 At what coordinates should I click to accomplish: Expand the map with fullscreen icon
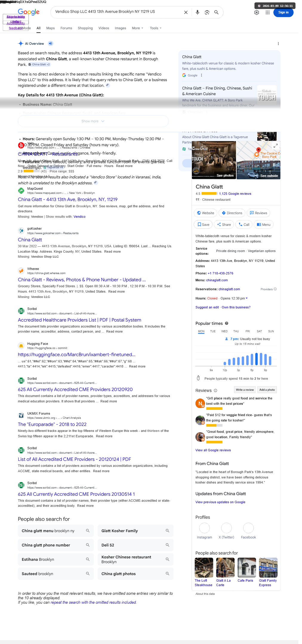[276, 146]
